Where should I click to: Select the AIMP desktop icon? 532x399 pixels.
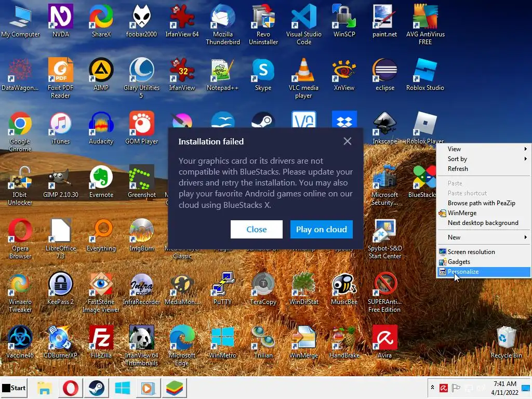tap(101, 74)
